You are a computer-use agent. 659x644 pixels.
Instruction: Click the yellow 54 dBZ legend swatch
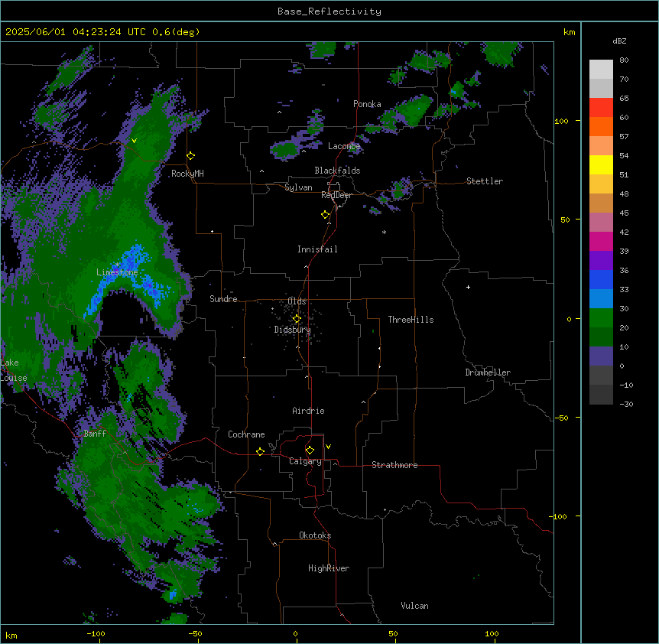click(x=601, y=164)
